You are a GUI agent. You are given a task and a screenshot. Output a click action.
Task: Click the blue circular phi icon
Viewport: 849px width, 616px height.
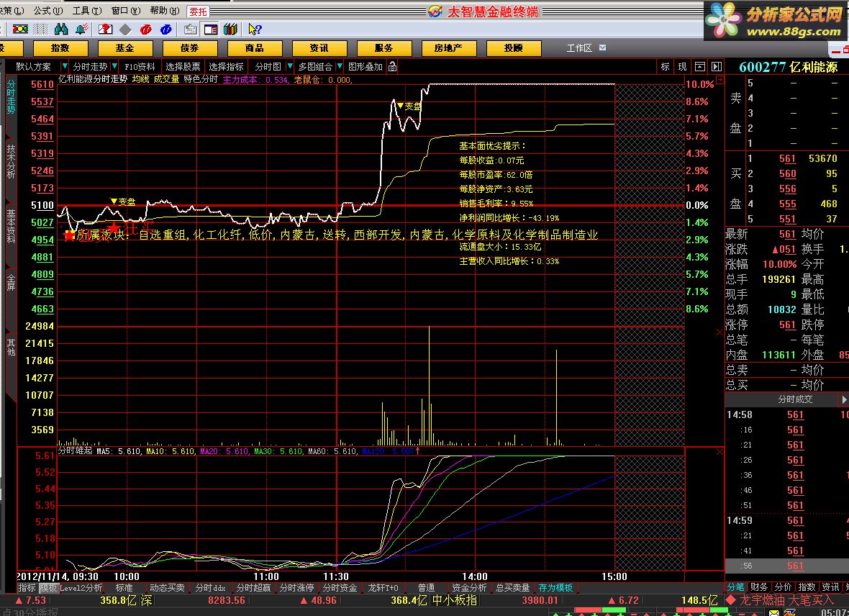click(x=165, y=30)
